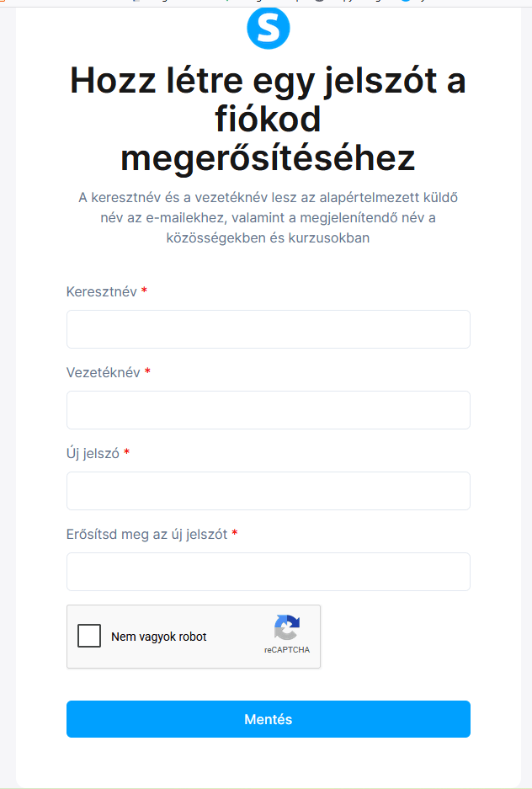Click the Keresztnév field label
The width and height of the screenshot is (532, 789).
[102, 292]
